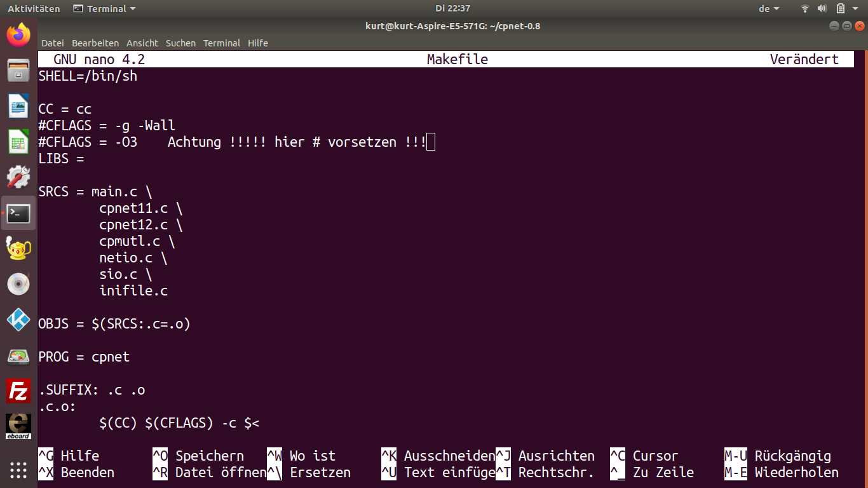Viewport: 868px width, 488px height.
Task: Click the volume icon in top bar
Action: [822, 9]
